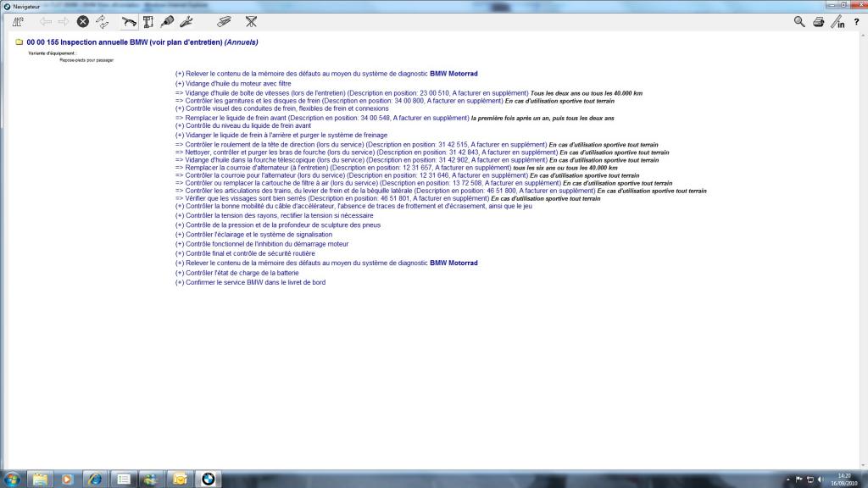Click the yellow folder icon beside the title
This screenshot has width=868, height=488.
[x=19, y=42]
